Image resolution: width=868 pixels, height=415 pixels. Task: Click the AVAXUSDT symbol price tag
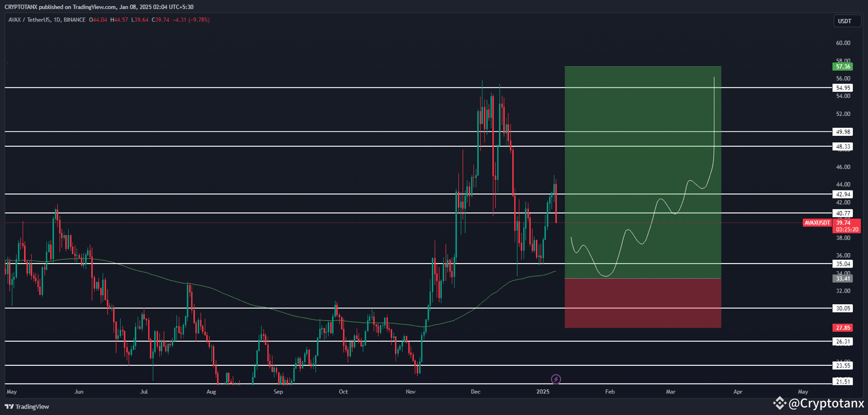click(x=817, y=223)
